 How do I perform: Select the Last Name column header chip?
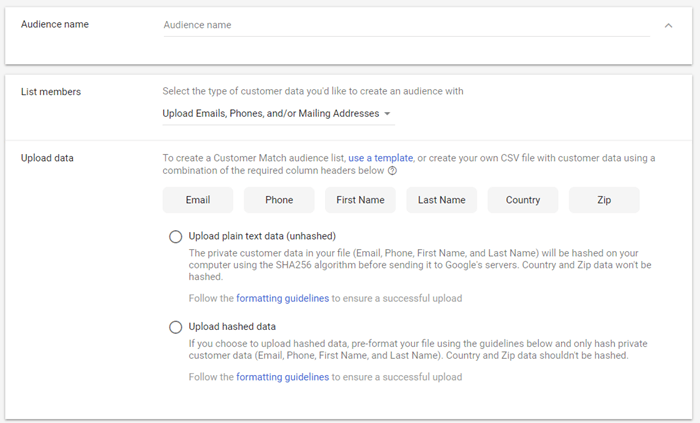point(442,200)
